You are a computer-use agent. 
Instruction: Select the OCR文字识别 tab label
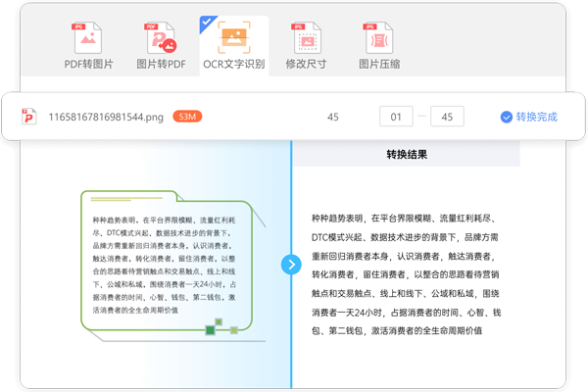(x=234, y=65)
